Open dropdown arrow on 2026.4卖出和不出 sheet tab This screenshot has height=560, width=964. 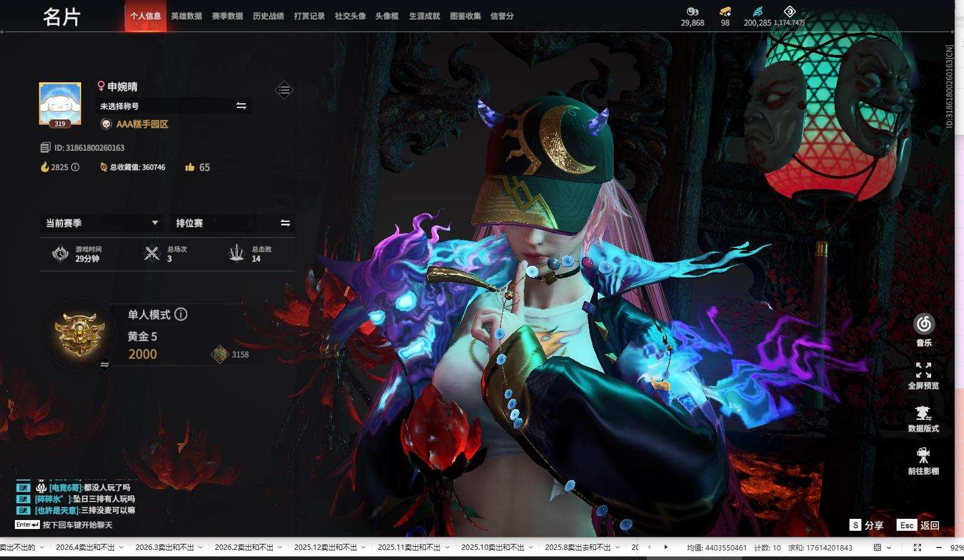click(x=121, y=547)
